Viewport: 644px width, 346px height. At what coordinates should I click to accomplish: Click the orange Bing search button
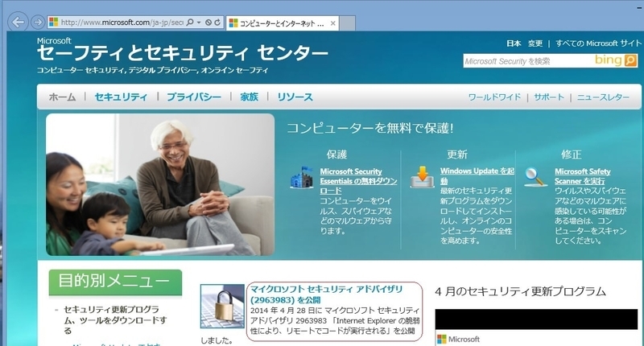pyautogui.click(x=630, y=60)
